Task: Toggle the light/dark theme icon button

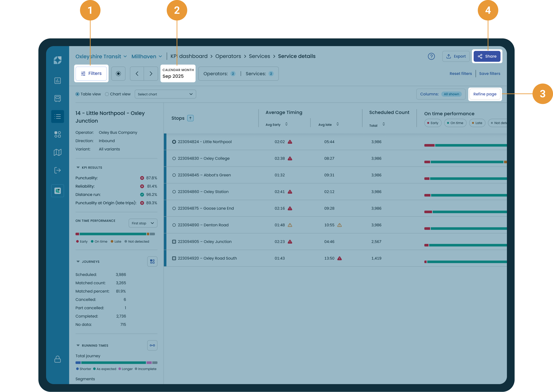Action: coord(118,74)
